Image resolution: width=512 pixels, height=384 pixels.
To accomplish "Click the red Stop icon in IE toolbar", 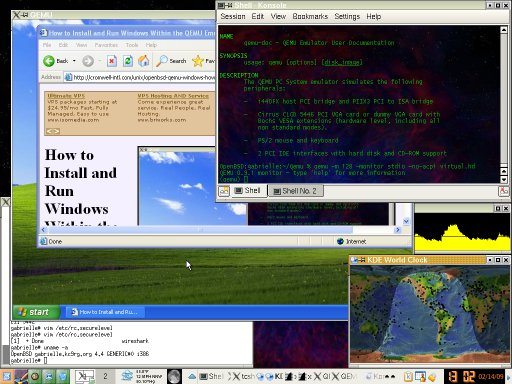I will (112, 61).
